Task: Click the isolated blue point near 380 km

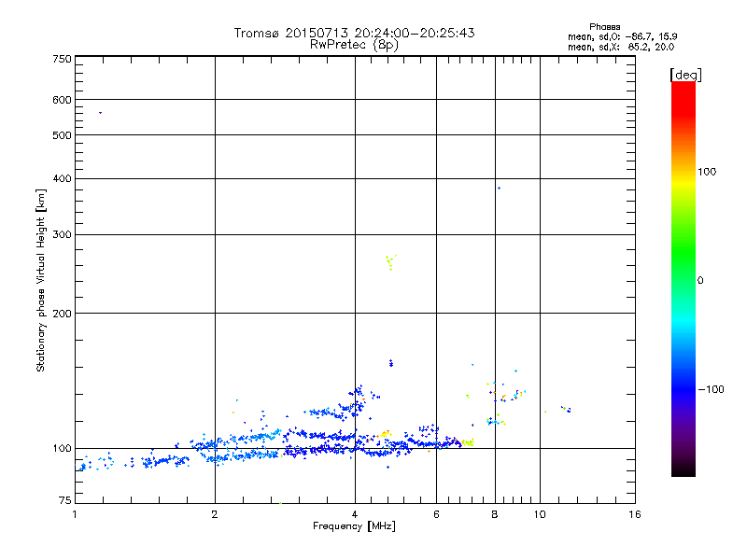Action: click(x=499, y=189)
